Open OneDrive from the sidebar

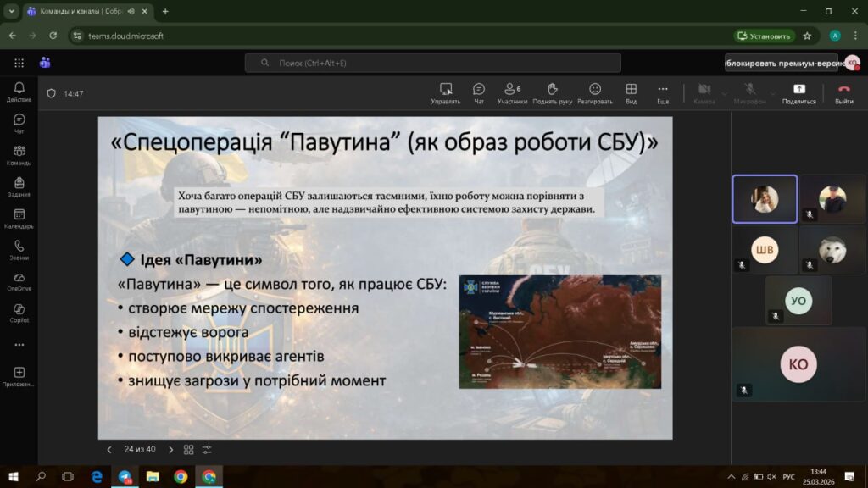coord(19,281)
